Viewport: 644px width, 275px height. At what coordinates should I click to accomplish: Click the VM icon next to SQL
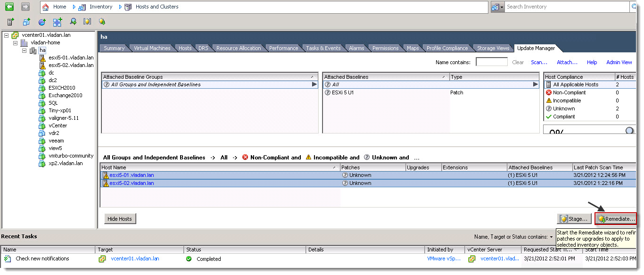(x=42, y=103)
